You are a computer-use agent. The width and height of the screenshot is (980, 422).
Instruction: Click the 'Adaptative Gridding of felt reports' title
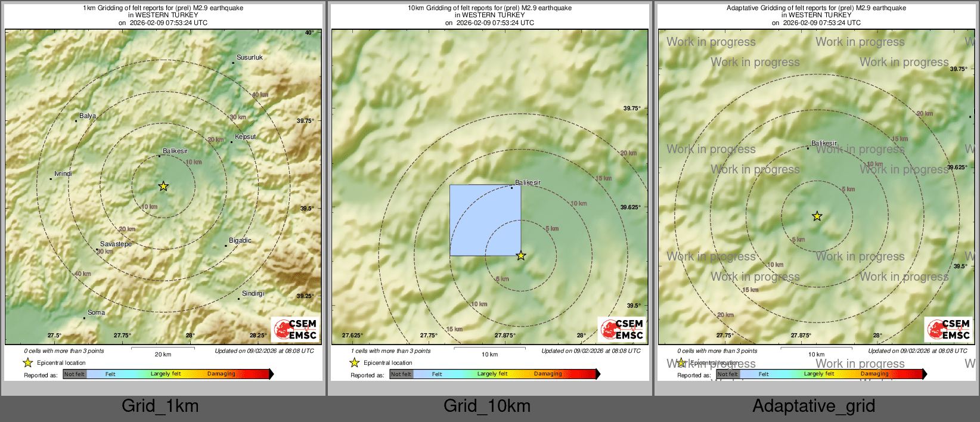pyautogui.click(x=816, y=8)
